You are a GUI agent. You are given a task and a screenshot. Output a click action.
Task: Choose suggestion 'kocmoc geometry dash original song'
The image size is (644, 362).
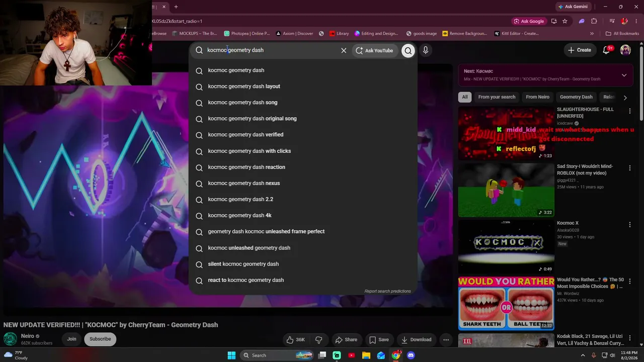point(303,119)
